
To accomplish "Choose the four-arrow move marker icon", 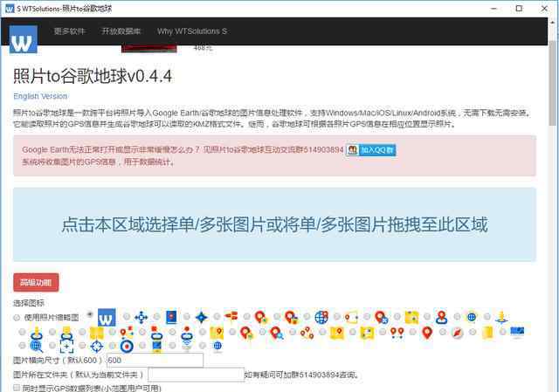I will click(141, 317).
